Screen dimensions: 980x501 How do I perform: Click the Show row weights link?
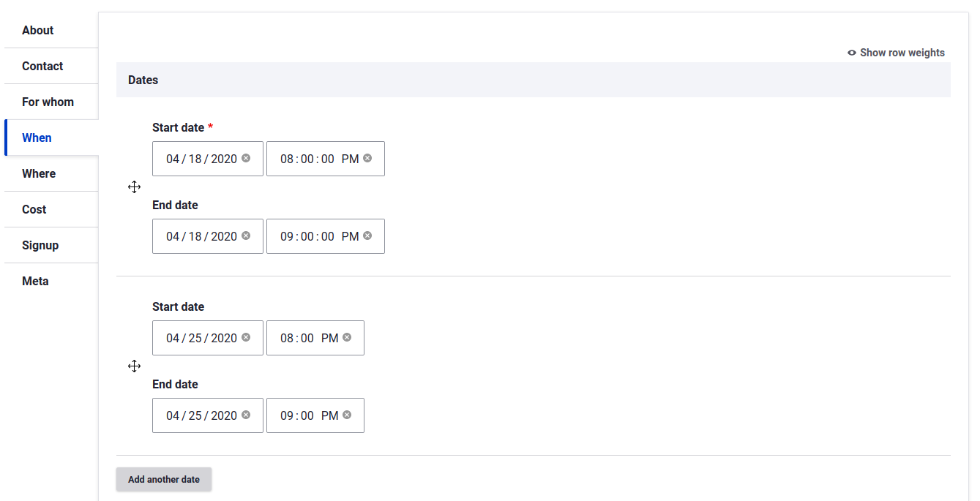902,53
